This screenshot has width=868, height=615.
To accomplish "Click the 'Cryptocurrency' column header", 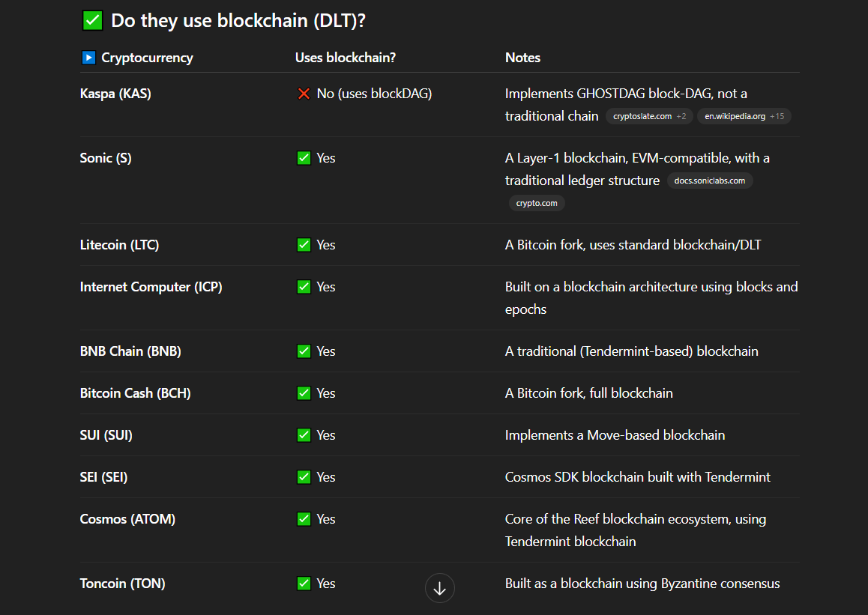I will [147, 58].
